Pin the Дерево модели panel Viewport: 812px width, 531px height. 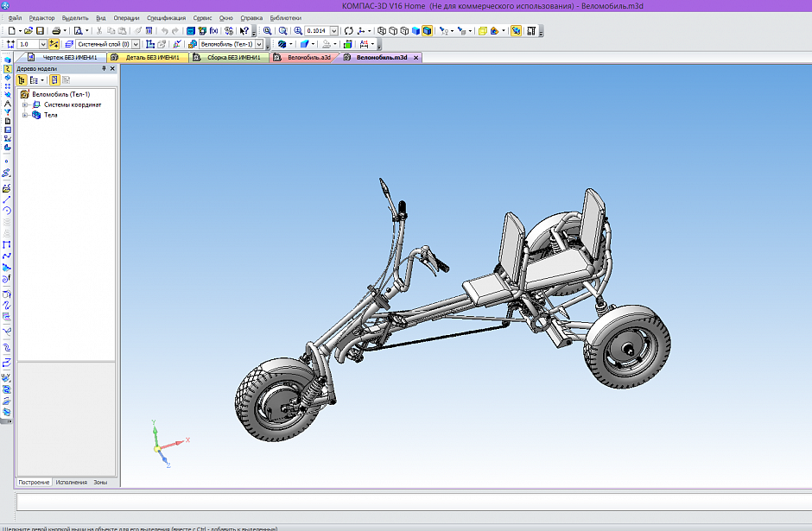pos(104,68)
